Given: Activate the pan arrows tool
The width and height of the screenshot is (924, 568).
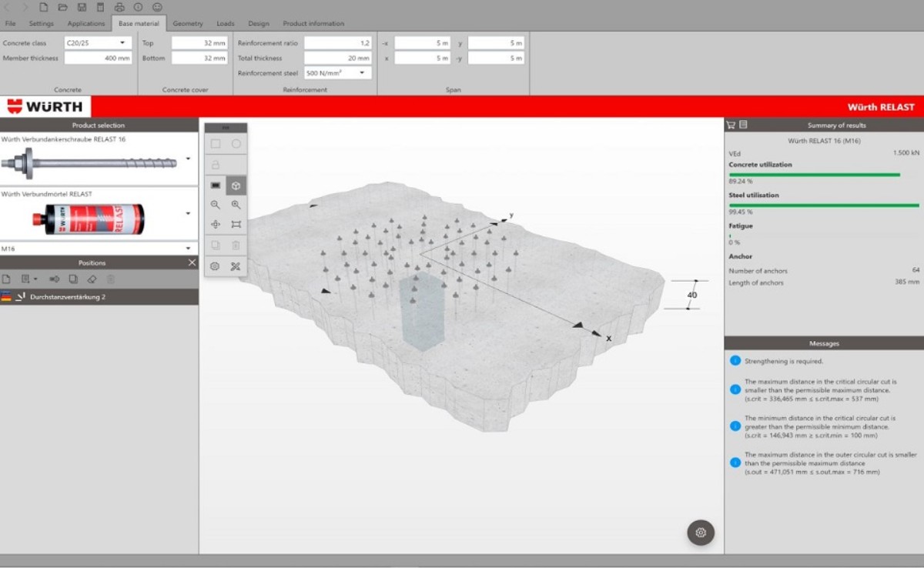Looking at the screenshot, I should (216, 225).
